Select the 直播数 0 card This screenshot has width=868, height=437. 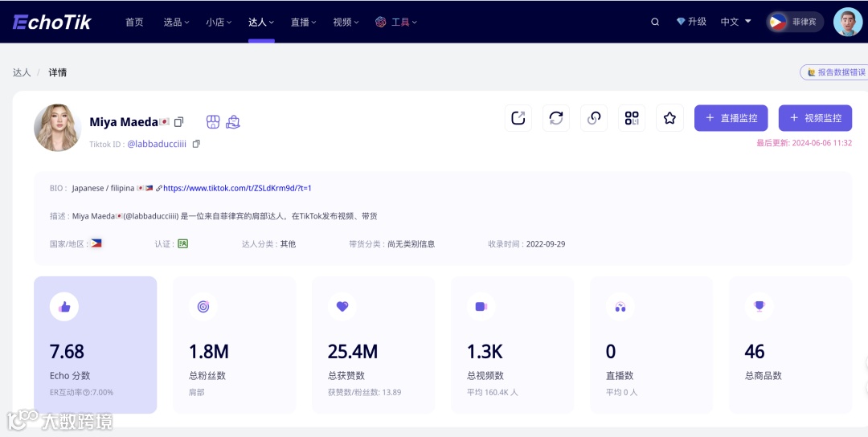651,345
